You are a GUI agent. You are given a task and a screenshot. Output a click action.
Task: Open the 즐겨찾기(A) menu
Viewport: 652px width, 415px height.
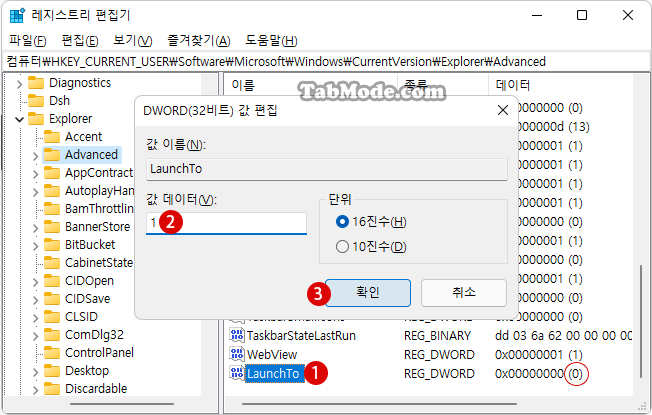point(199,40)
